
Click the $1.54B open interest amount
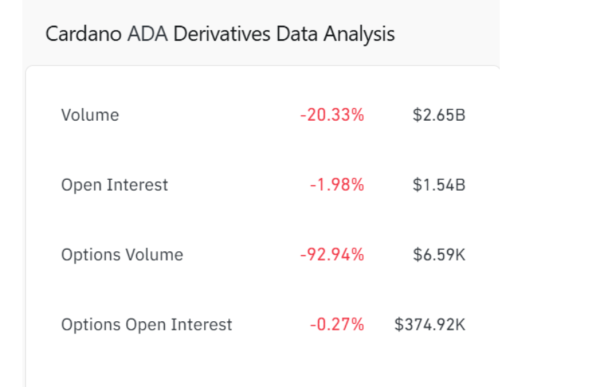click(x=439, y=185)
